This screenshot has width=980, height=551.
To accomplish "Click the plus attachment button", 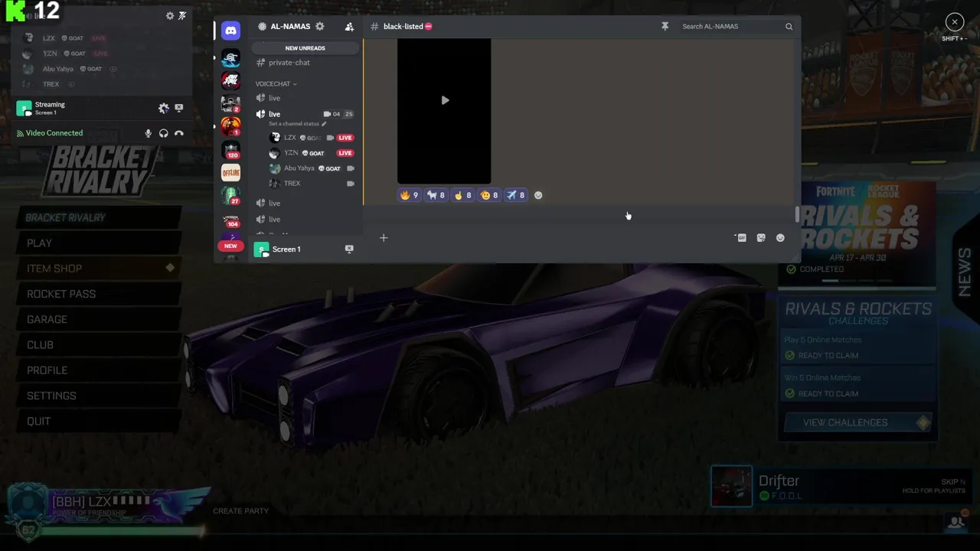I will point(384,238).
